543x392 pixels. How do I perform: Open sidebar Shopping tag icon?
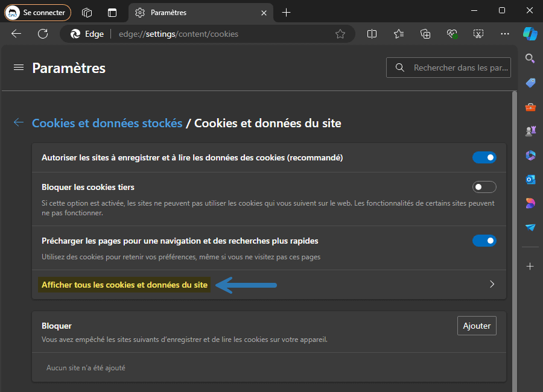(530, 83)
